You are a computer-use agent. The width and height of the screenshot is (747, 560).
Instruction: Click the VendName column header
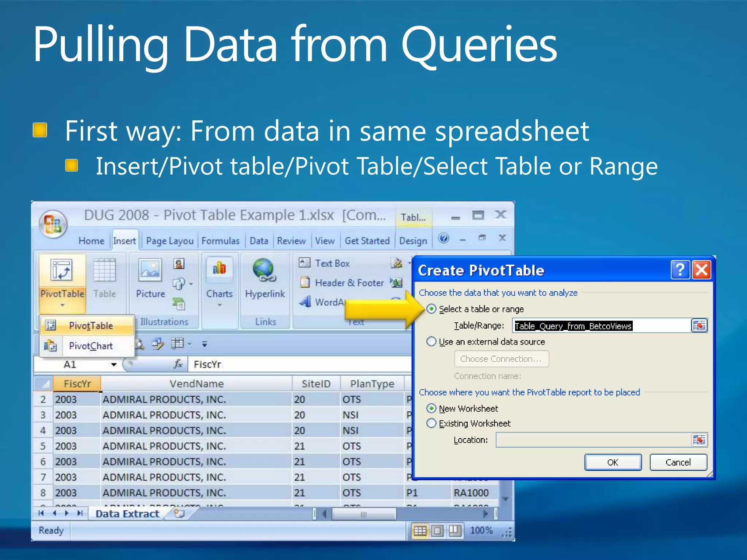click(196, 384)
